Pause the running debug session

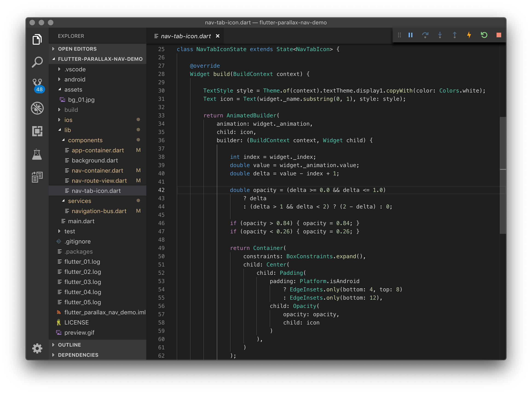(411, 35)
